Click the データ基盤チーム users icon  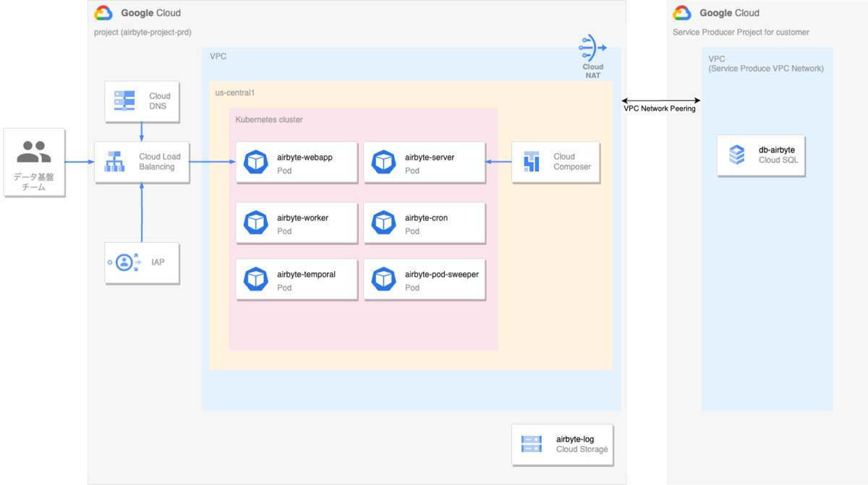pyautogui.click(x=34, y=152)
